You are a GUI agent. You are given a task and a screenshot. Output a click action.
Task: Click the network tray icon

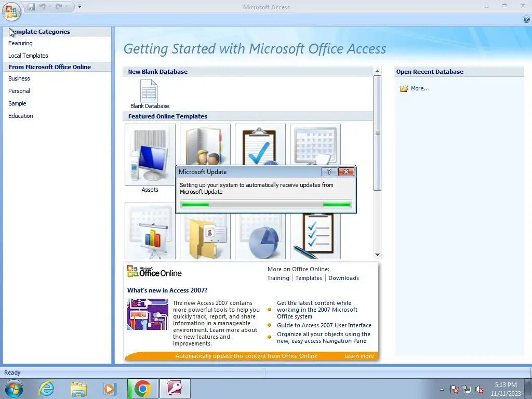pyautogui.click(x=467, y=390)
